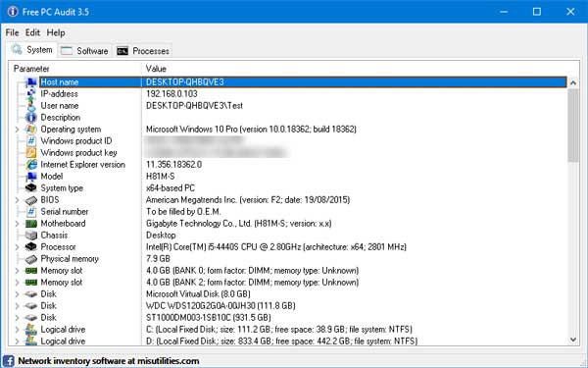588x368 pixels.
Task: Expand the Processor tree node
Action: click(17, 247)
